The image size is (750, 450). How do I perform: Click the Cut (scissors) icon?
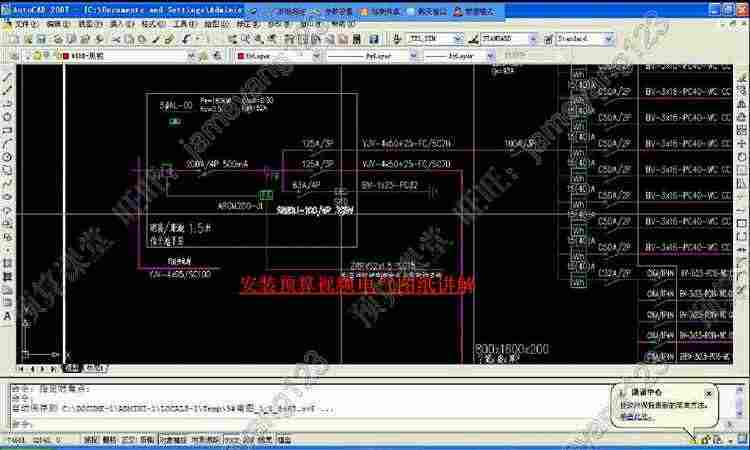pyautogui.click(x=116, y=39)
